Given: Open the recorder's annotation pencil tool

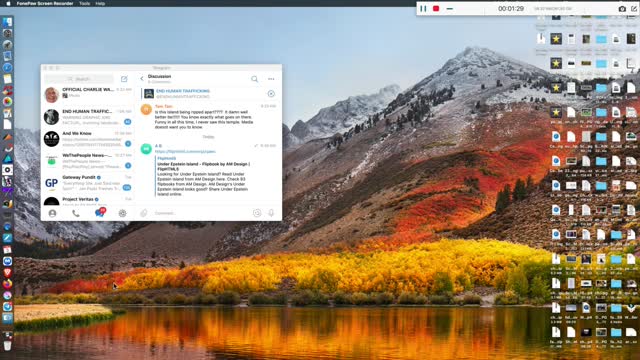Looking at the screenshot, I should click(x=634, y=9).
